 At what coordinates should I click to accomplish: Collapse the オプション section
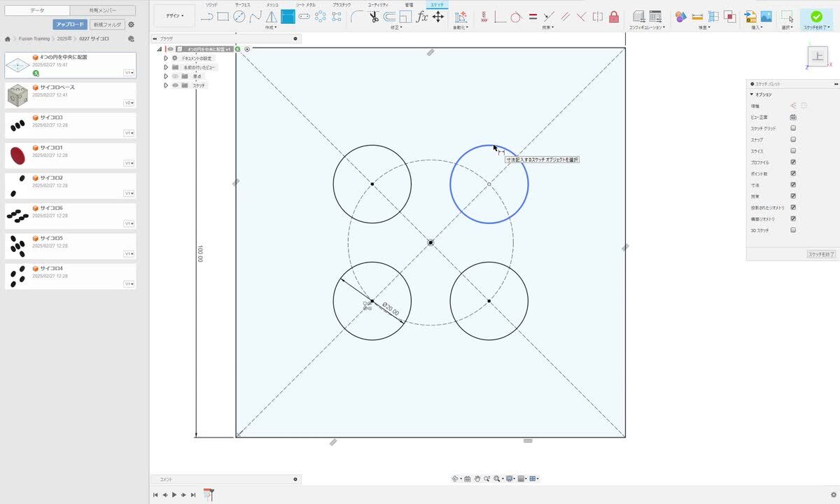(x=752, y=94)
